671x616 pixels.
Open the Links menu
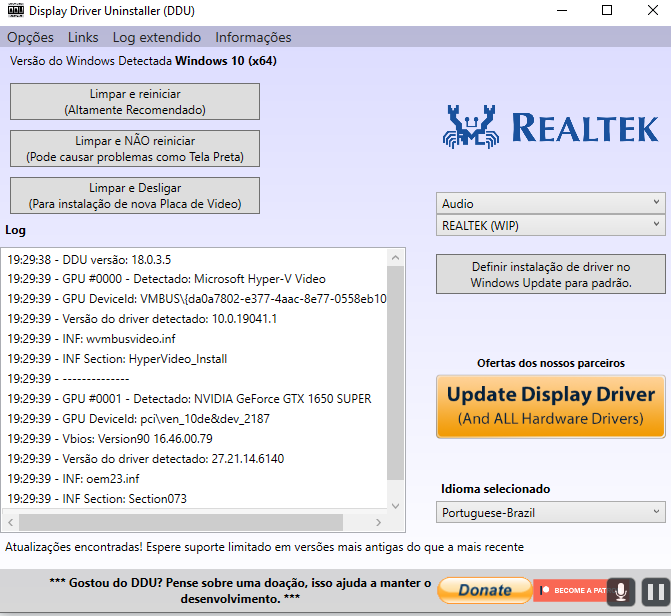(83, 37)
